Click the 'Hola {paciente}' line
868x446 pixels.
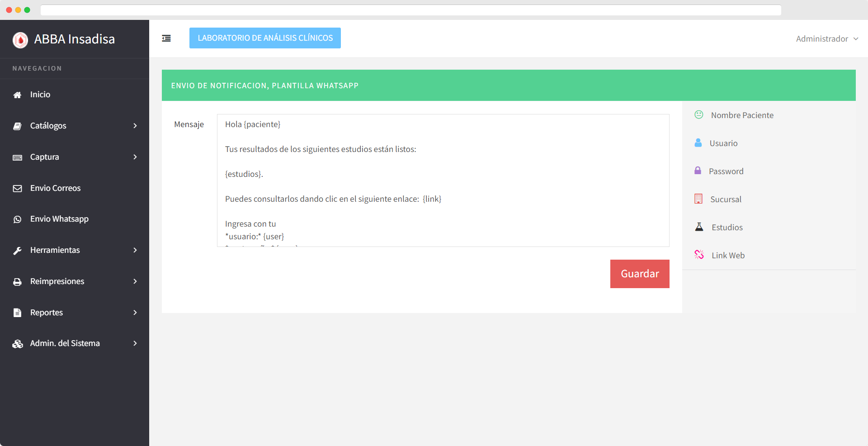click(253, 124)
